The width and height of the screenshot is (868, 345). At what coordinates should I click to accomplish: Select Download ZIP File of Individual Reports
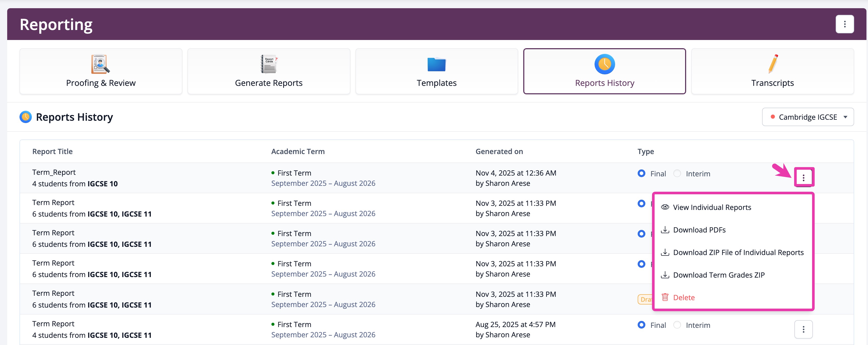click(x=732, y=252)
